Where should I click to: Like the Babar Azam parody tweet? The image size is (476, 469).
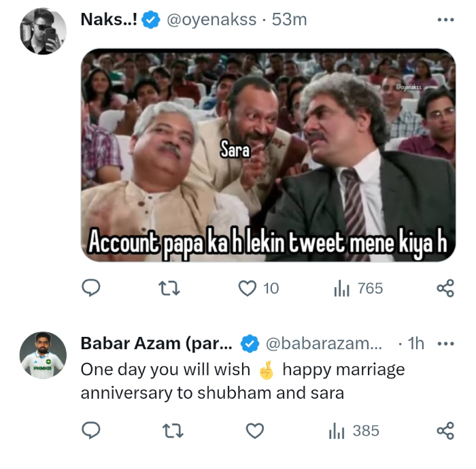pos(254,431)
